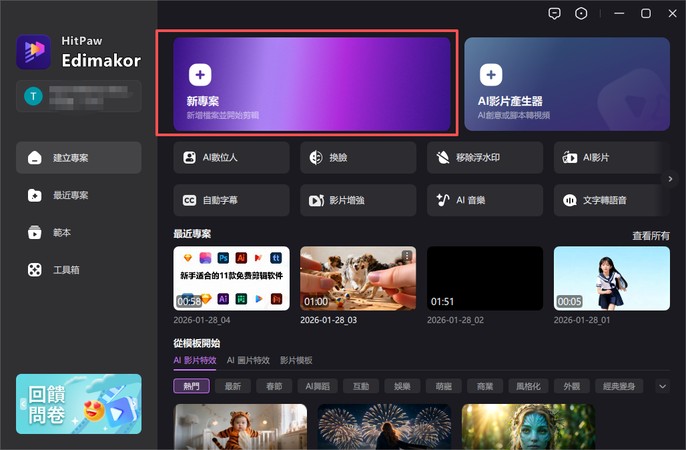The width and height of the screenshot is (686, 450).
Task: Select the 商業 filter chip
Action: [485, 386]
